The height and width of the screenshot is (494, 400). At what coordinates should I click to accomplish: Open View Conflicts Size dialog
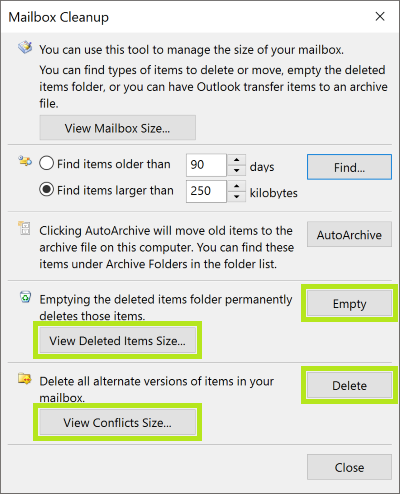[117, 422]
